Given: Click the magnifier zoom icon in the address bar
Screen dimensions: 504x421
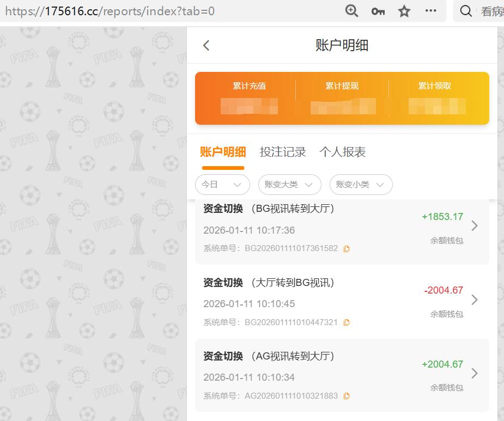Looking at the screenshot, I should pyautogui.click(x=351, y=10).
